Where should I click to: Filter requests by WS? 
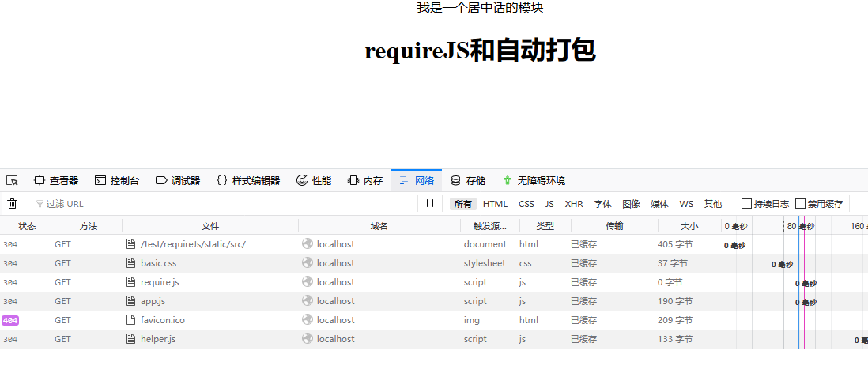(x=686, y=204)
